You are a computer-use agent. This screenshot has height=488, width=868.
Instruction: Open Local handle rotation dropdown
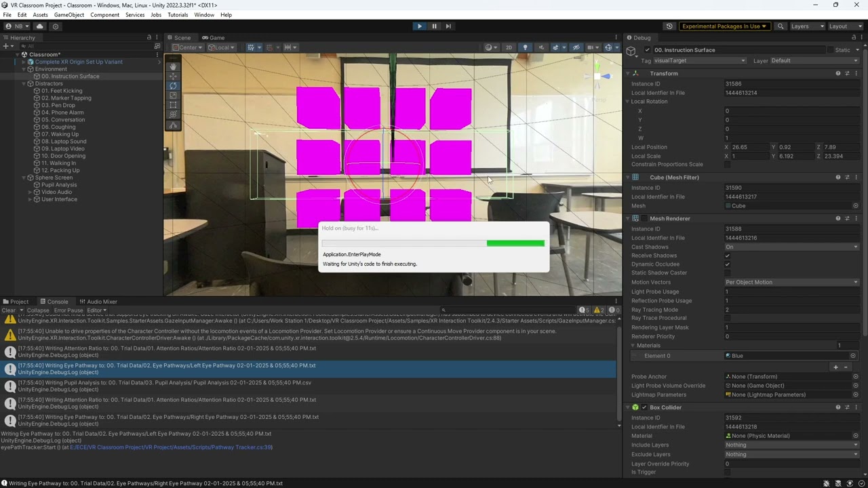pyautogui.click(x=222, y=47)
